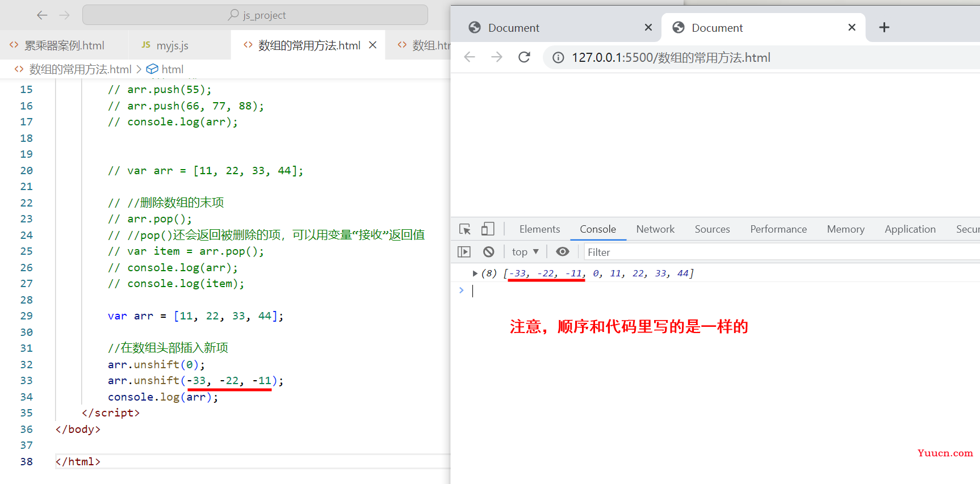View site information icon in address bar
The height and width of the screenshot is (484, 980).
pos(558,57)
